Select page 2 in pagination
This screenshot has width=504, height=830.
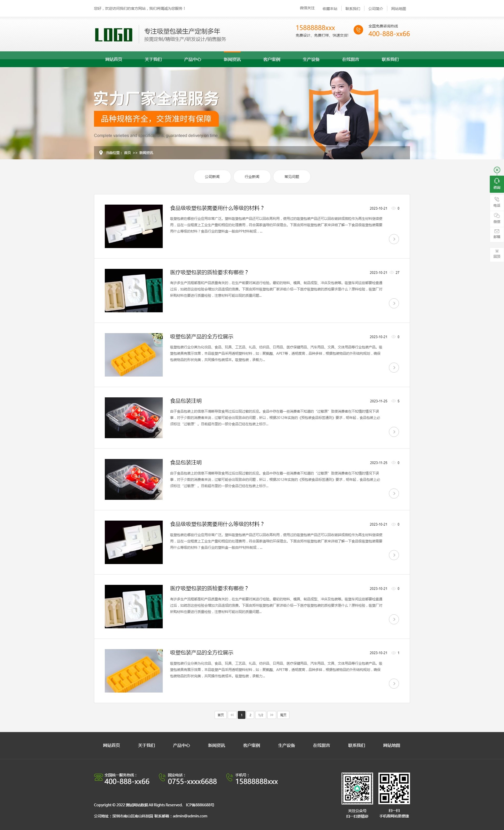pyautogui.click(x=250, y=715)
